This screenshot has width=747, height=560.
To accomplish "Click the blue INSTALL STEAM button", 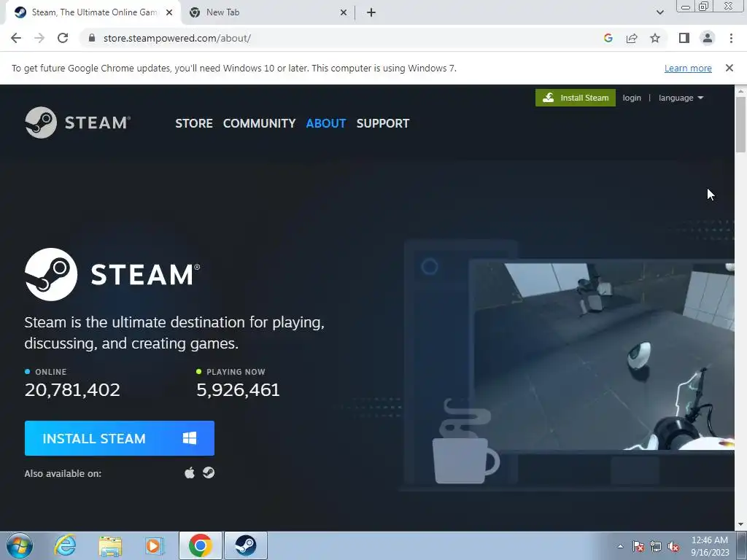I will click(x=120, y=438).
